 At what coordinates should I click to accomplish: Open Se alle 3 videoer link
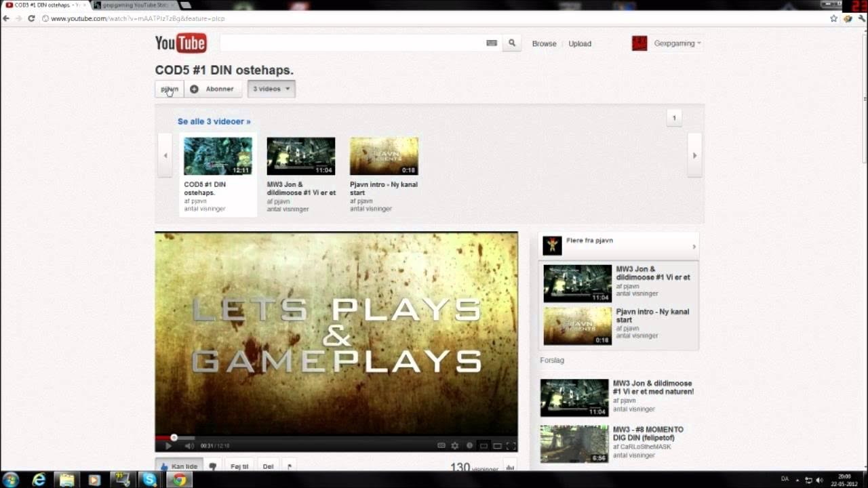[214, 121]
